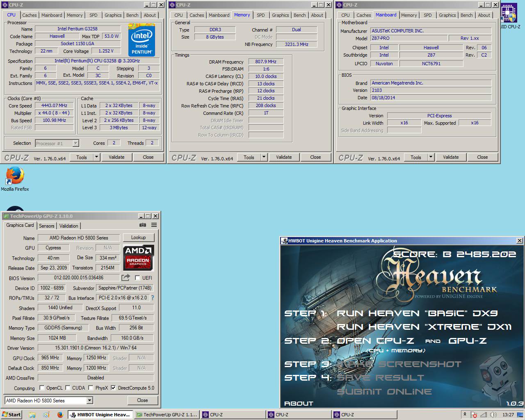Expand Tools arrow in CPU-Z CPU window
This screenshot has height=420, width=525.
pyautogui.click(x=96, y=157)
